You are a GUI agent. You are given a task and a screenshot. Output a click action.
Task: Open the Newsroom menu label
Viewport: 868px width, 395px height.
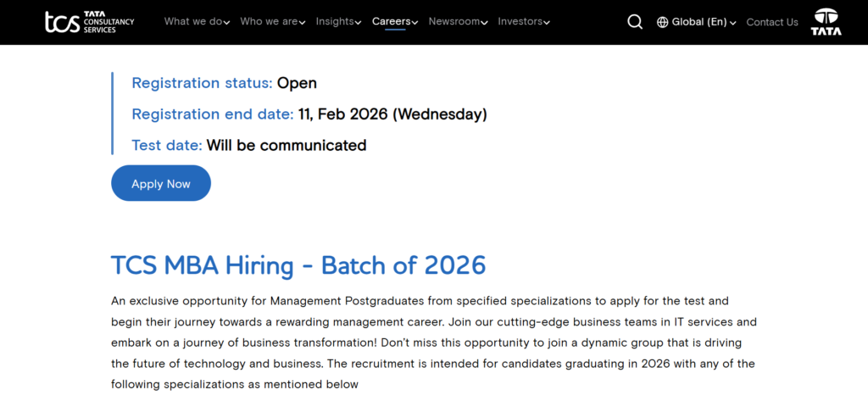coord(453,21)
